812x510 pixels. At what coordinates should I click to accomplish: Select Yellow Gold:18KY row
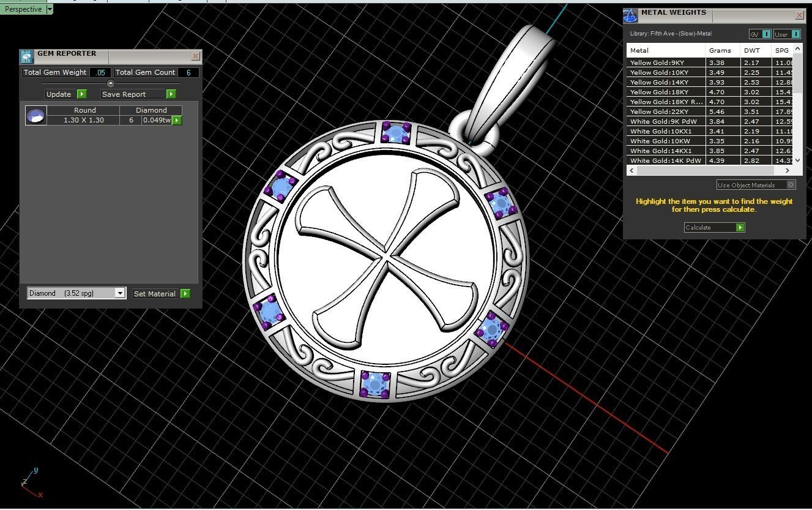[x=710, y=92]
